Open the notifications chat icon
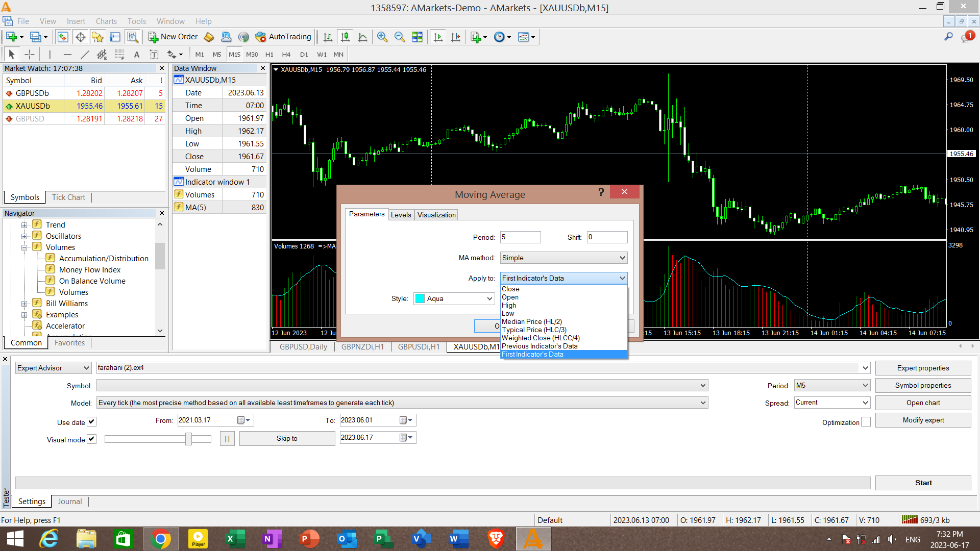This screenshot has height=551, width=980. [x=967, y=37]
